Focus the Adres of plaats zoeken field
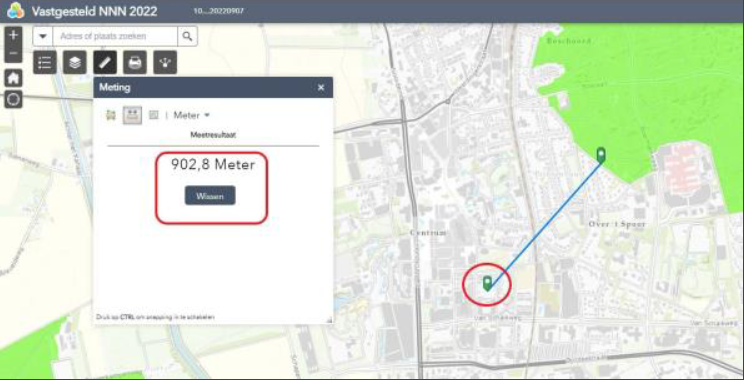This screenshot has width=745, height=382. 115,36
